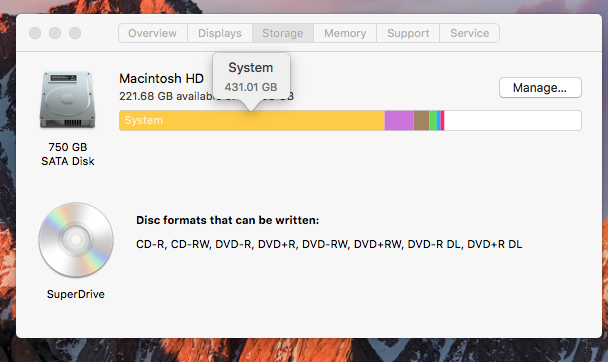Click the pink storage bar segment
This screenshot has width=608, height=362.
click(x=442, y=121)
